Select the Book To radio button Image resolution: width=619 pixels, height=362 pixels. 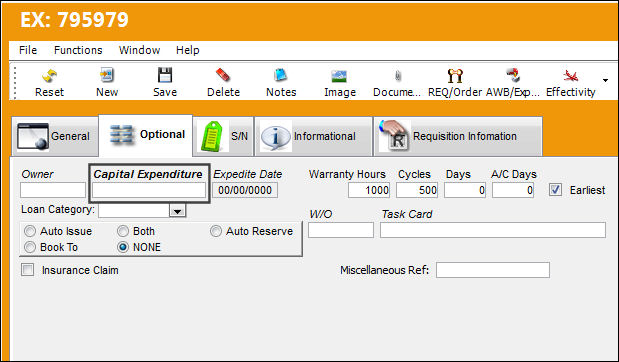tap(30, 247)
